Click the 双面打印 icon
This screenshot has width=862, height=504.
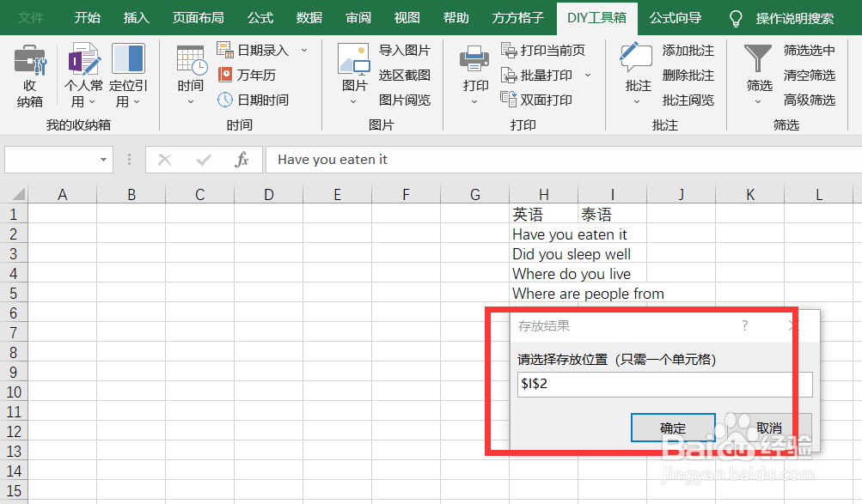coord(509,100)
